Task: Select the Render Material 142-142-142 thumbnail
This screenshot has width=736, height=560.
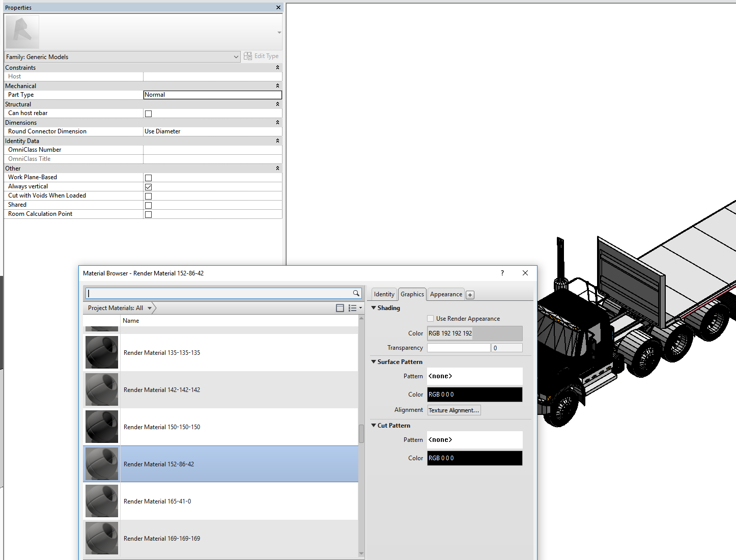Action: [x=102, y=389]
